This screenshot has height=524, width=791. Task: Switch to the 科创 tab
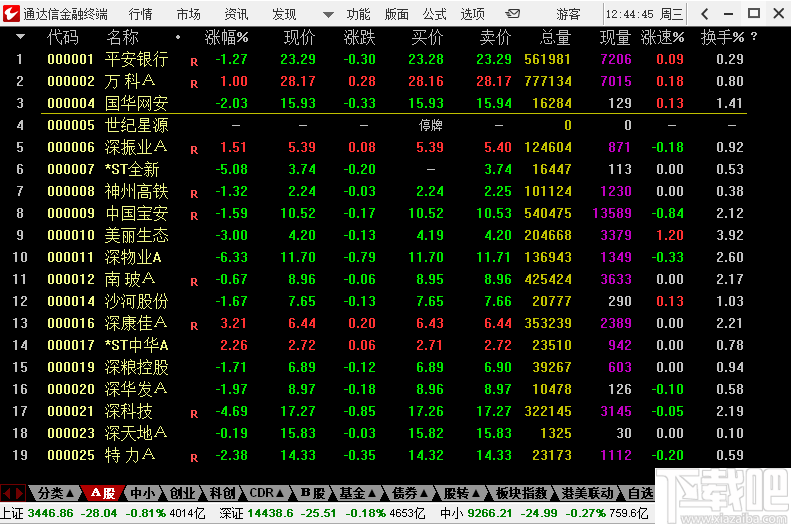click(222, 493)
